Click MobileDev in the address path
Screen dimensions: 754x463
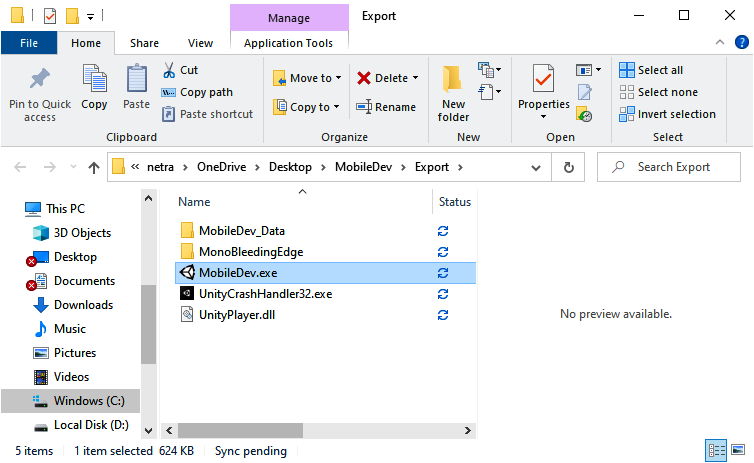[x=364, y=167]
